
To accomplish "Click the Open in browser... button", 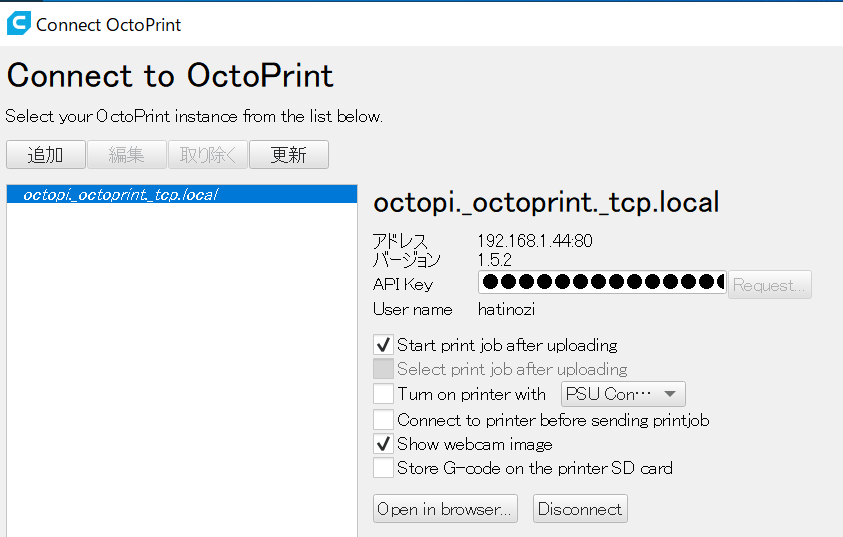I will tap(445, 509).
